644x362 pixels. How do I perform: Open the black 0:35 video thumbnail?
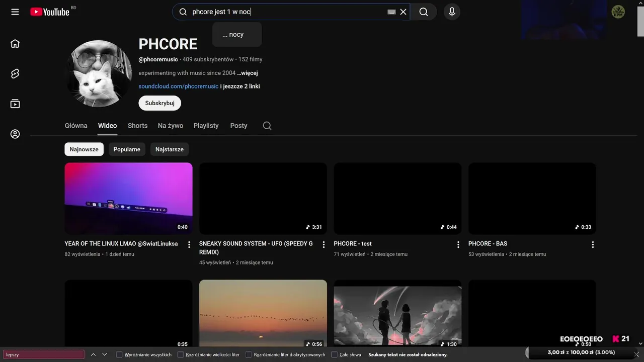click(x=128, y=313)
